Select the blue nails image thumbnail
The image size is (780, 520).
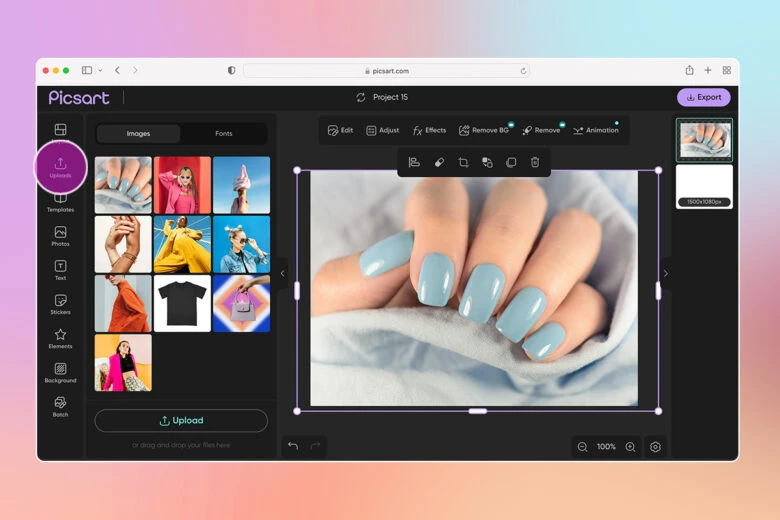[123, 185]
